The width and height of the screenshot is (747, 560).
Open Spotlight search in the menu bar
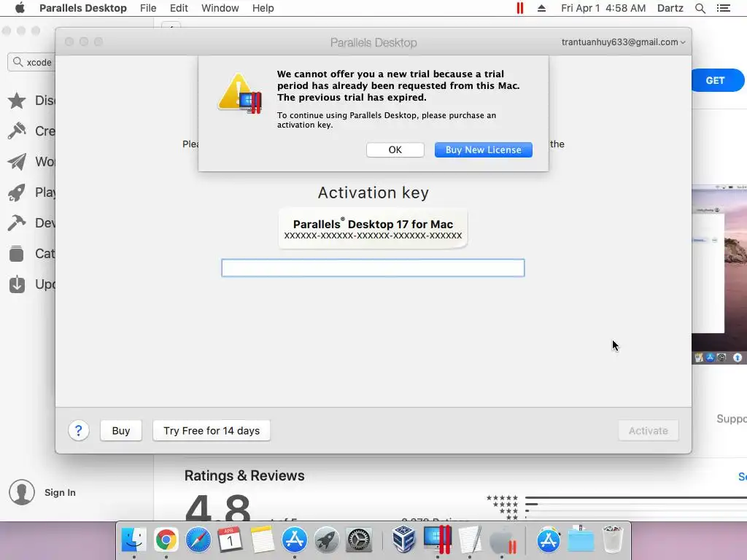click(x=700, y=8)
